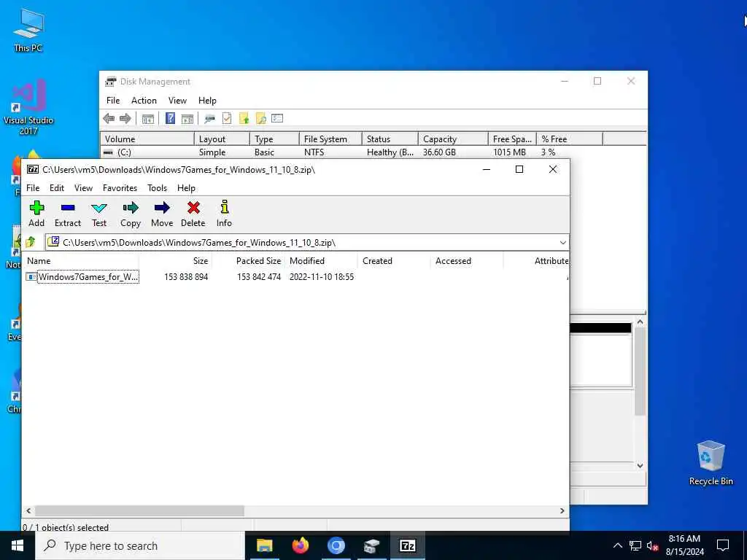Open the notifications action center

(723, 545)
